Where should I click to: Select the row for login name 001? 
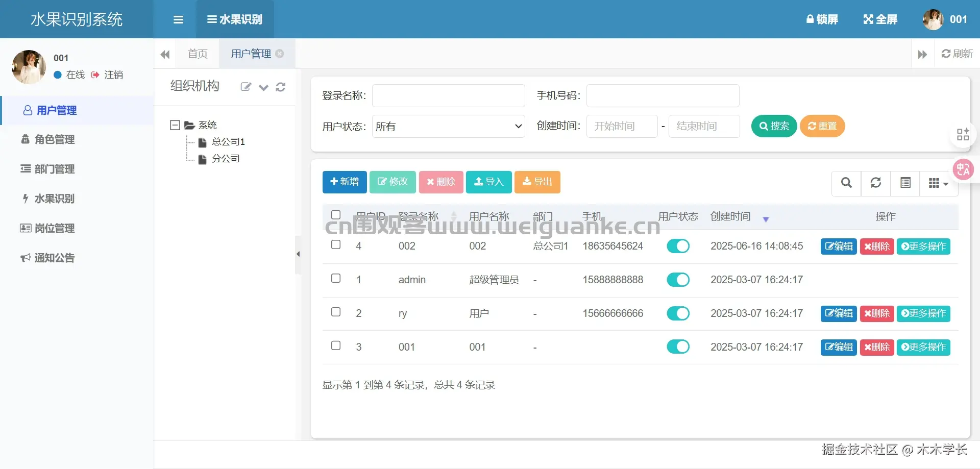[x=336, y=345]
